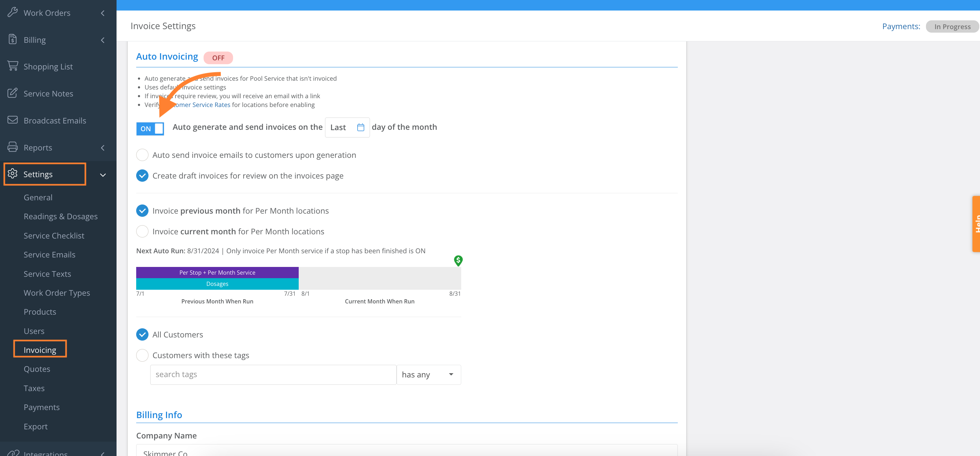Click the Company Name input field
The image size is (980, 456).
click(407, 450)
